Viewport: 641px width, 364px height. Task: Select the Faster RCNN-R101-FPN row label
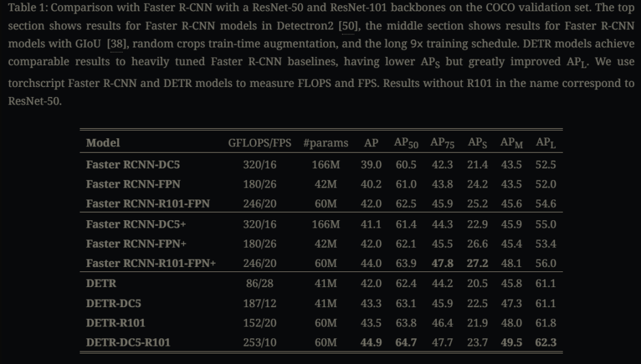point(148,203)
